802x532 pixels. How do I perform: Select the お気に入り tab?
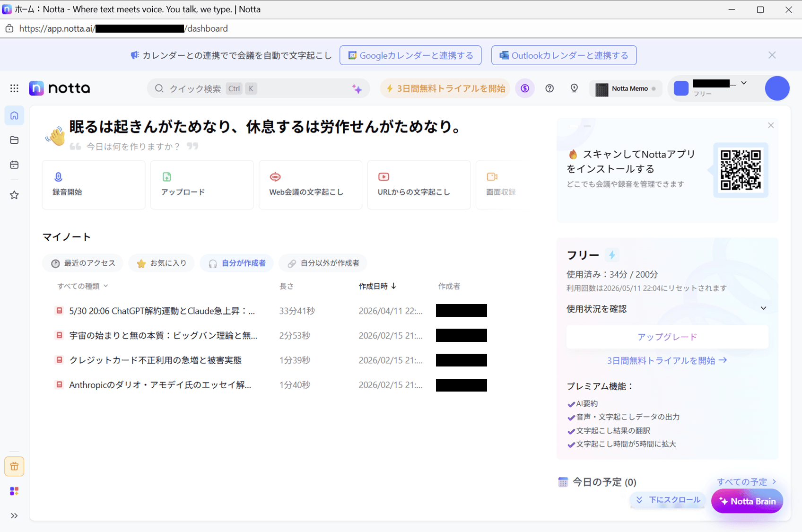161,263
